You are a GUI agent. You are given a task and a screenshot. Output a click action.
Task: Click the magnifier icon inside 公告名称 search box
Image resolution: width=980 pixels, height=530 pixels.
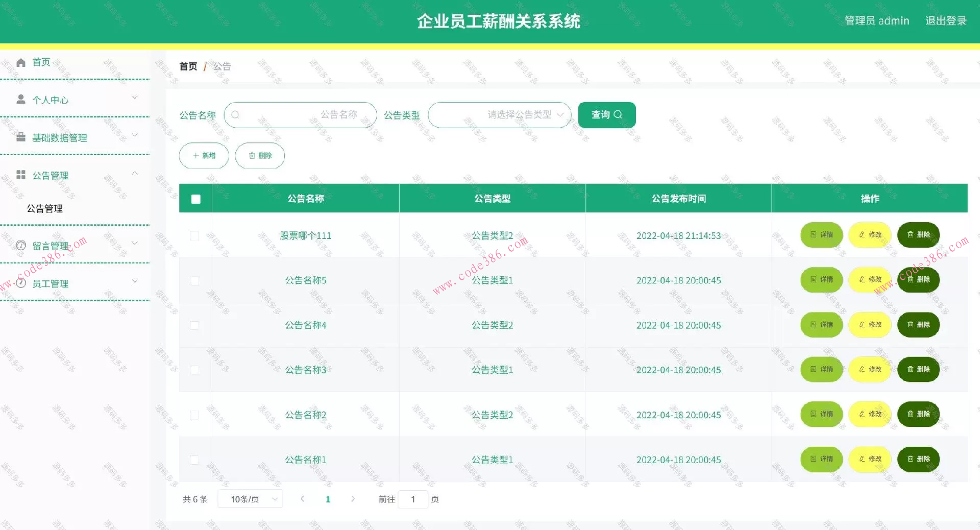(235, 114)
